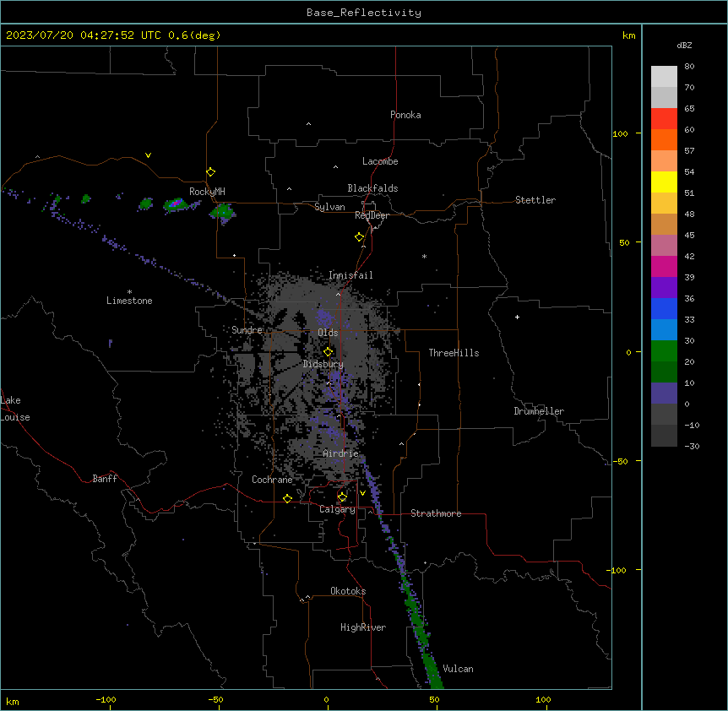Click the green 30 dBZ legend swatch
The image size is (728, 711).
664,351
